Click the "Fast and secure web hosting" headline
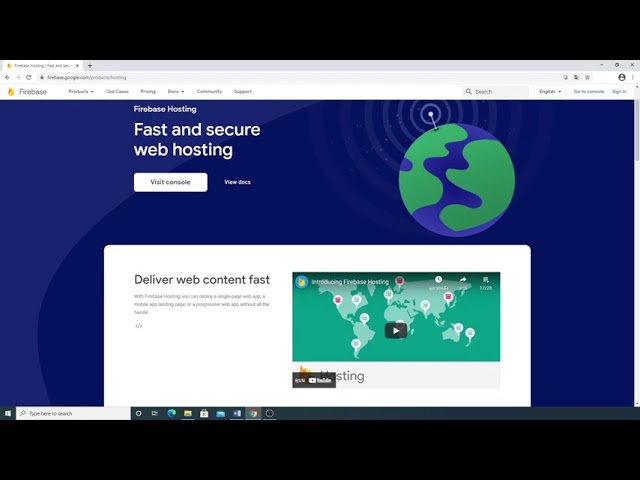 coord(197,140)
